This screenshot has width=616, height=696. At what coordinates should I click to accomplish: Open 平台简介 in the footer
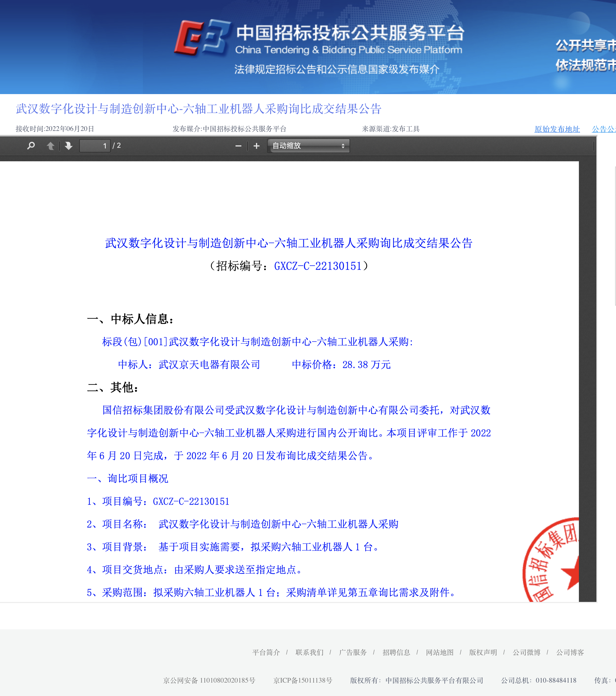[x=266, y=652]
